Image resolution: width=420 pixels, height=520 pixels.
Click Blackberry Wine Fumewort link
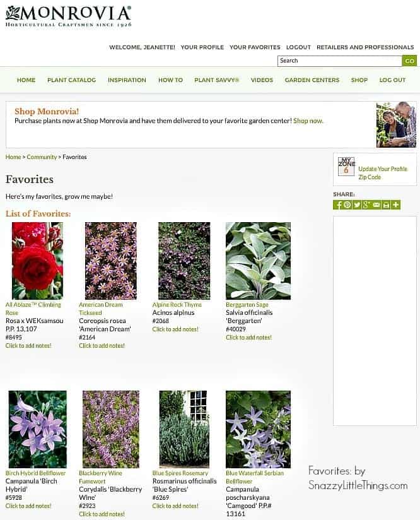tap(100, 477)
